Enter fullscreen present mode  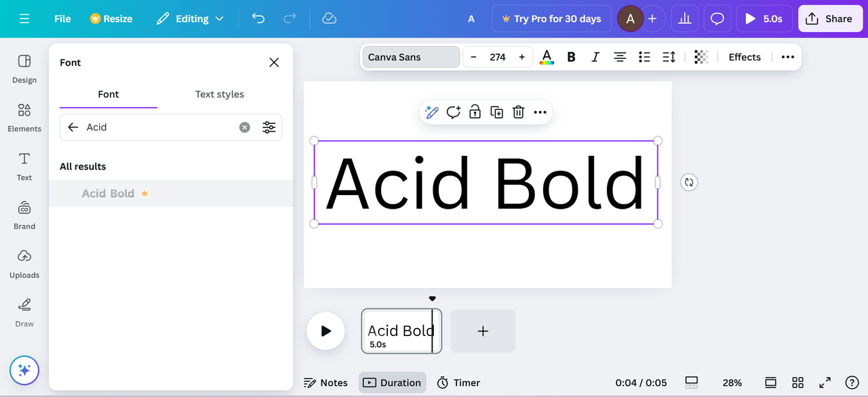(x=825, y=383)
